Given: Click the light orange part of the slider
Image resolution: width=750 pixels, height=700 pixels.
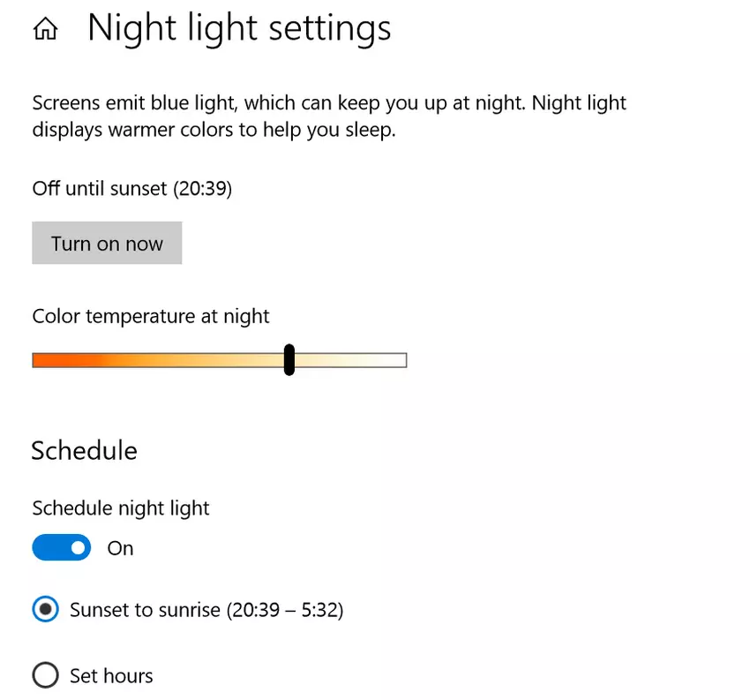Looking at the screenshot, I should click(150, 360).
